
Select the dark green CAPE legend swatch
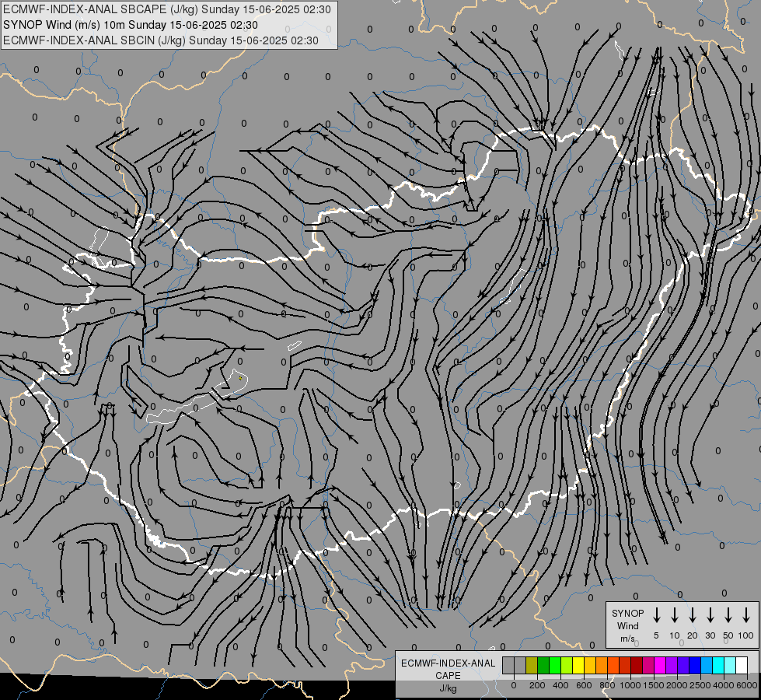(x=543, y=665)
